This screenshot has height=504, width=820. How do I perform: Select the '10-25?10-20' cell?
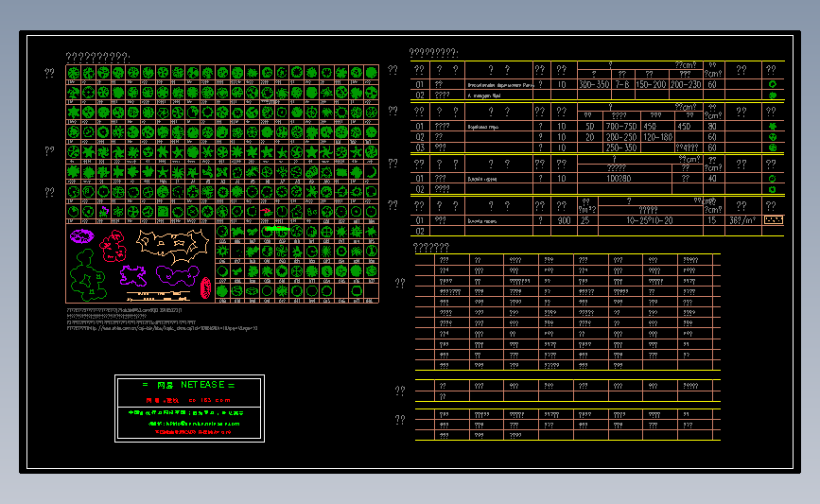[650, 220]
